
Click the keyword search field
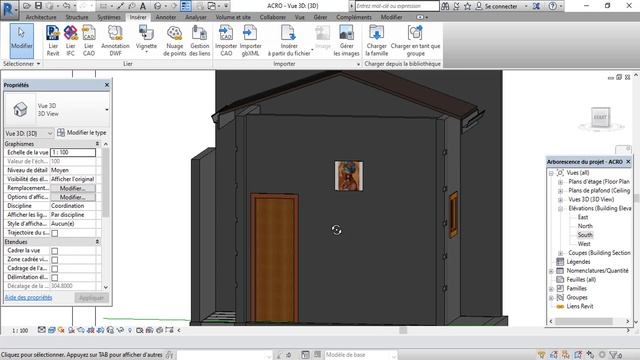397,6
